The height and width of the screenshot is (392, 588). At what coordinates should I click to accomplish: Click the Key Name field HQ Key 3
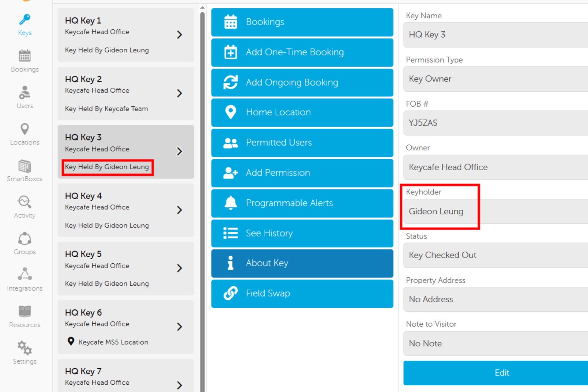[x=495, y=35]
